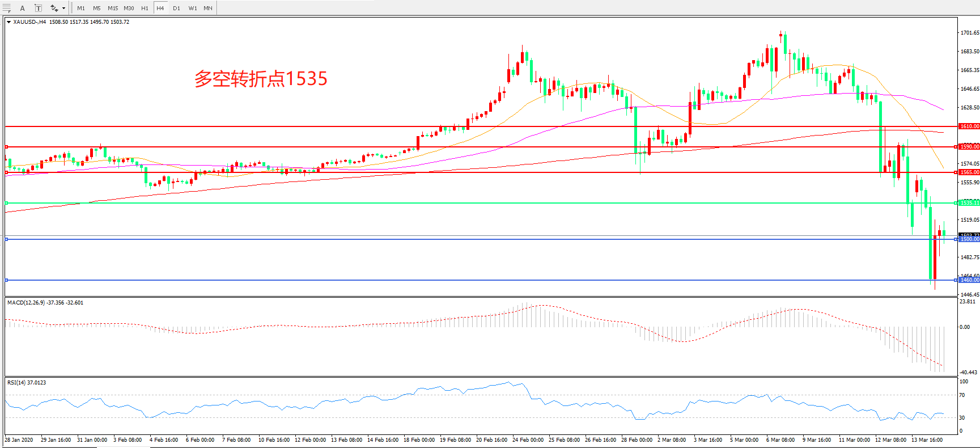Click the blue 1460.00 price level label
The width and height of the screenshot is (980, 448).
click(x=969, y=280)
